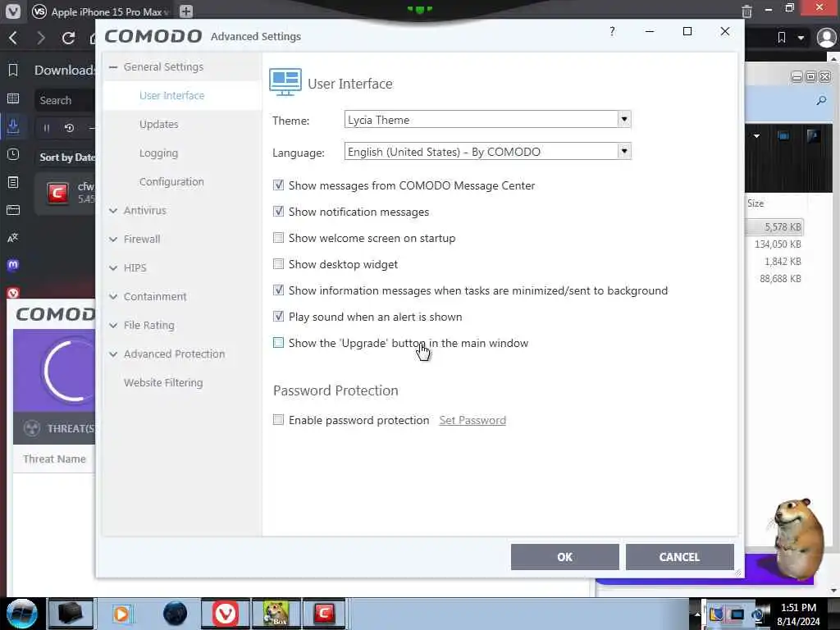Click the retry download icon
840x630 pixels.
[69, 128]
